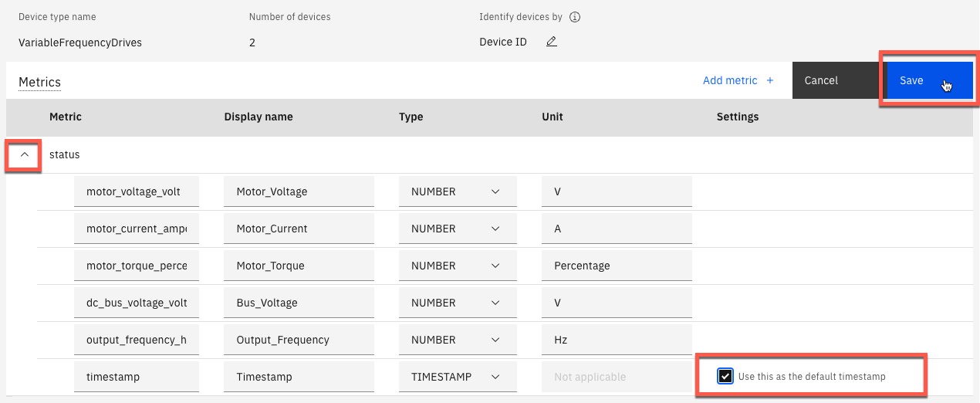The width and height of the screenshot is (980, 403).
Task: Click the motor_voltage_volt metric field
Action: pyautogui.click(x=137, y=191)
